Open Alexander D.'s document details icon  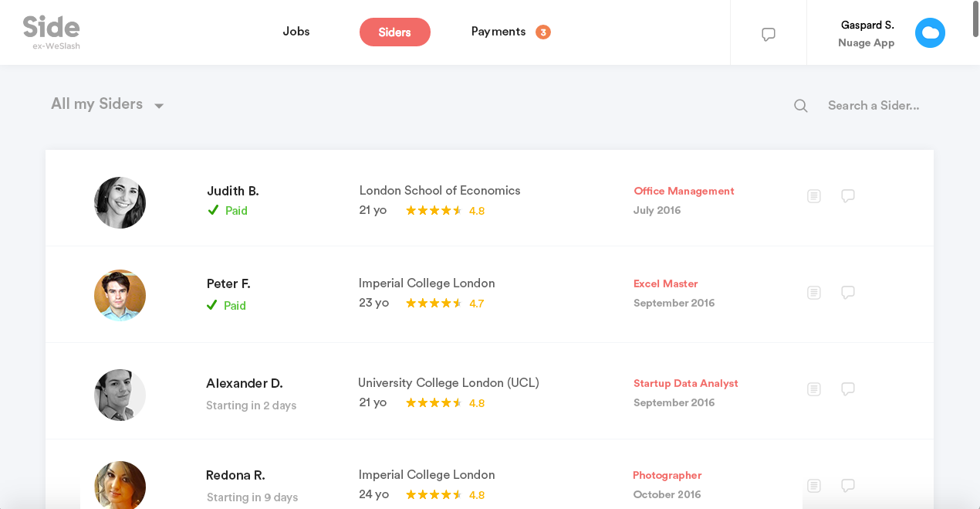pos(813,389)
